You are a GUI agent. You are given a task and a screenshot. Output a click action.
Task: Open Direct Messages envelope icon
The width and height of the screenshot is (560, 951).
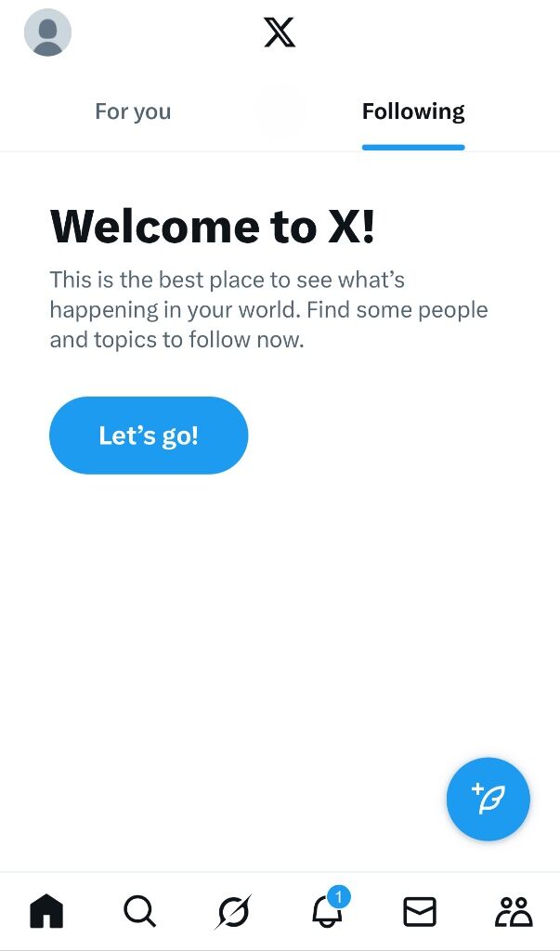[x=420, y=912]
